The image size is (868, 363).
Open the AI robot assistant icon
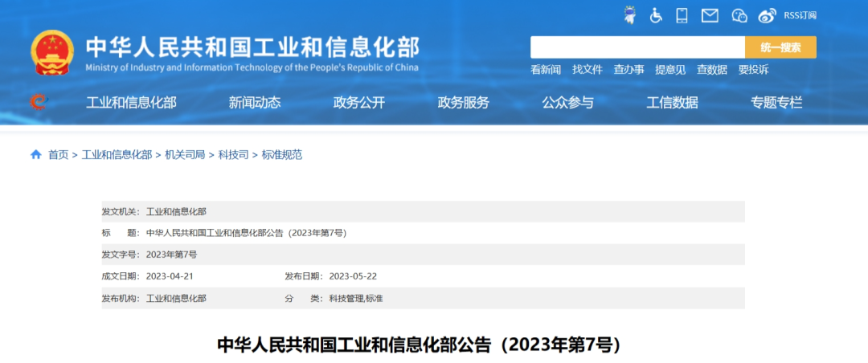tap(629, 15)
